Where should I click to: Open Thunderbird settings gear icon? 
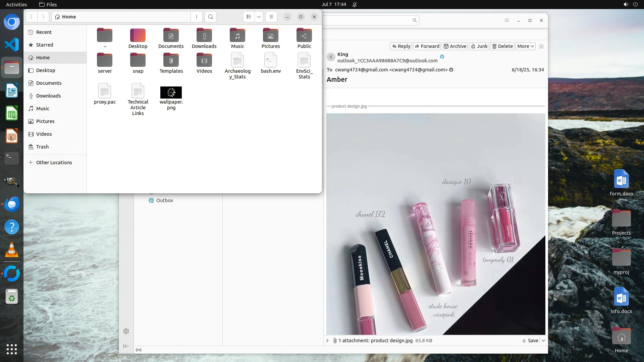126,331
